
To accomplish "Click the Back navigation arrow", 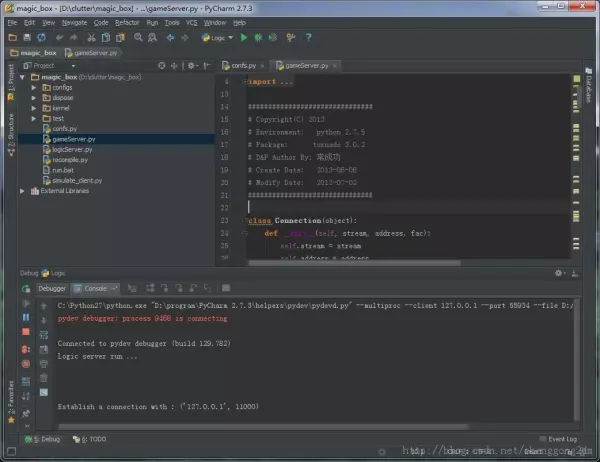I will pyautogui.click(x=170, y=38).
